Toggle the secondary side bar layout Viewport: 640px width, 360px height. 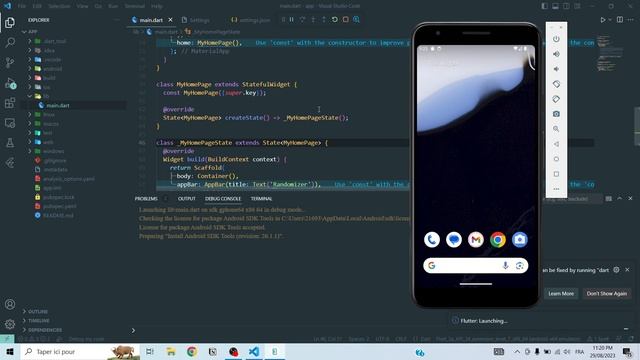click(x=566, y=6)
